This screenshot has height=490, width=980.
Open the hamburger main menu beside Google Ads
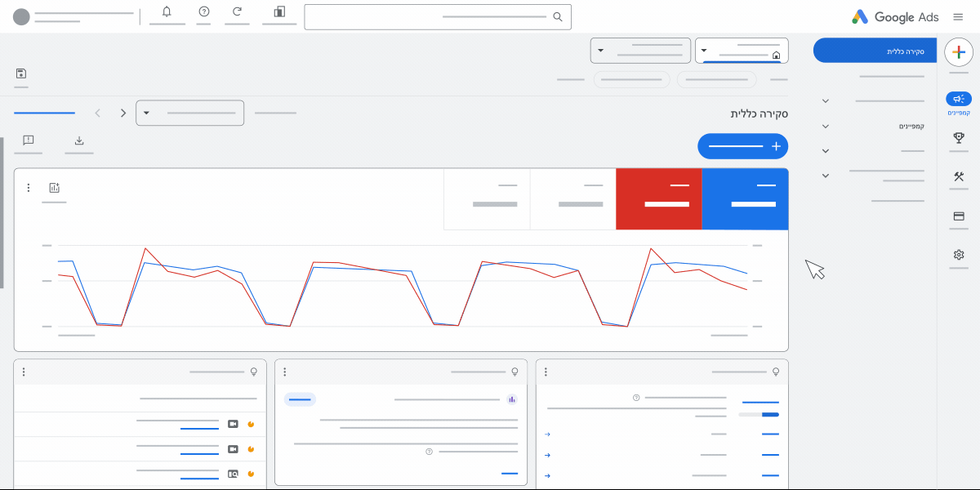click(x=958, y=16)
